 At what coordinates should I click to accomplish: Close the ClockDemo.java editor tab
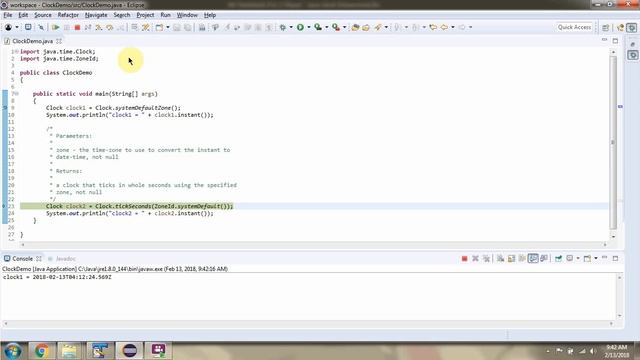pyautogui.click(x=59, y=41)
